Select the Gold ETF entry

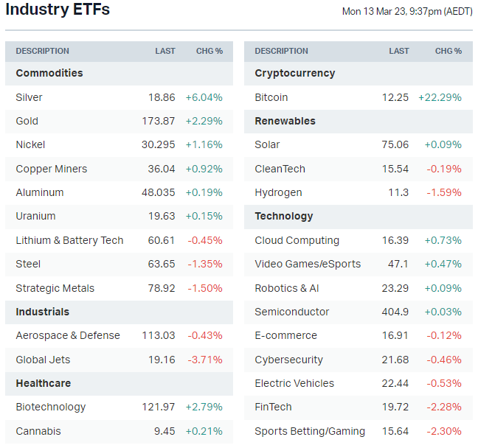[27, 121]
